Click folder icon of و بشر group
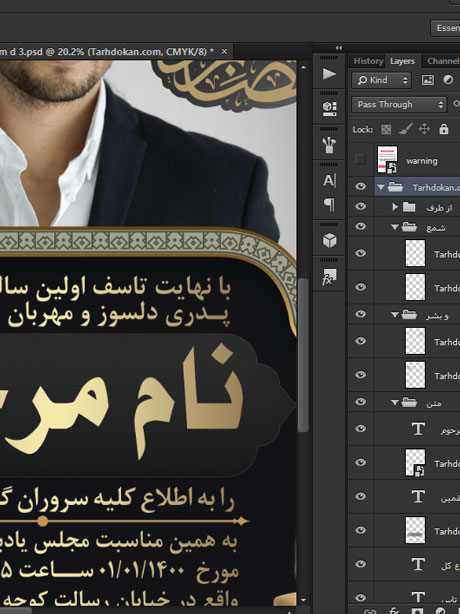 click(x=409, y=314)
